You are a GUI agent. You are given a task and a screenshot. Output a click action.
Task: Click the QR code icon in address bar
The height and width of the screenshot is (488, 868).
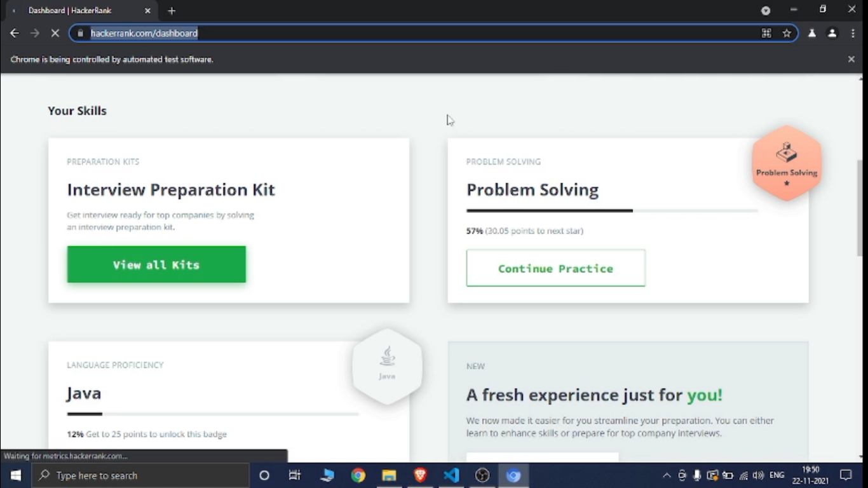(766, 33)
